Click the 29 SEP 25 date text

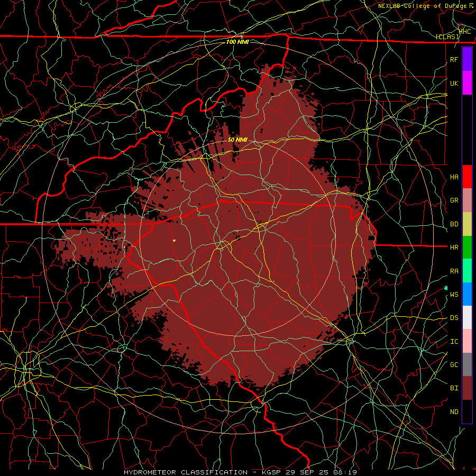(x=306, y=472)
